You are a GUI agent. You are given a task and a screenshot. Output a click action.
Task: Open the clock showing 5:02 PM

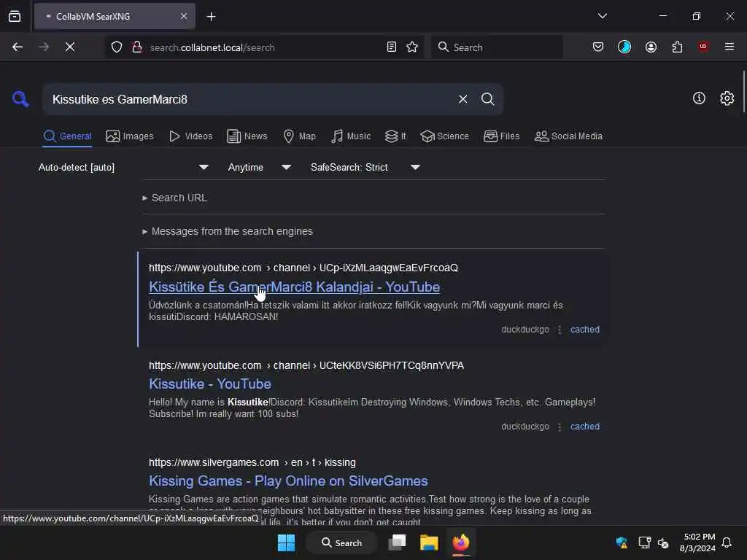[x=697, y=542]
